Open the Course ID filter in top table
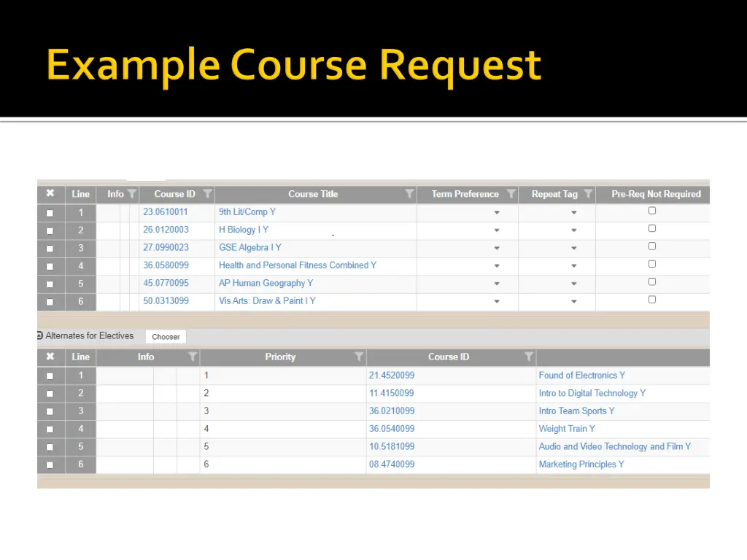This screenshot has width=747, height=560. pyautogui.click(x=207, y=194)
